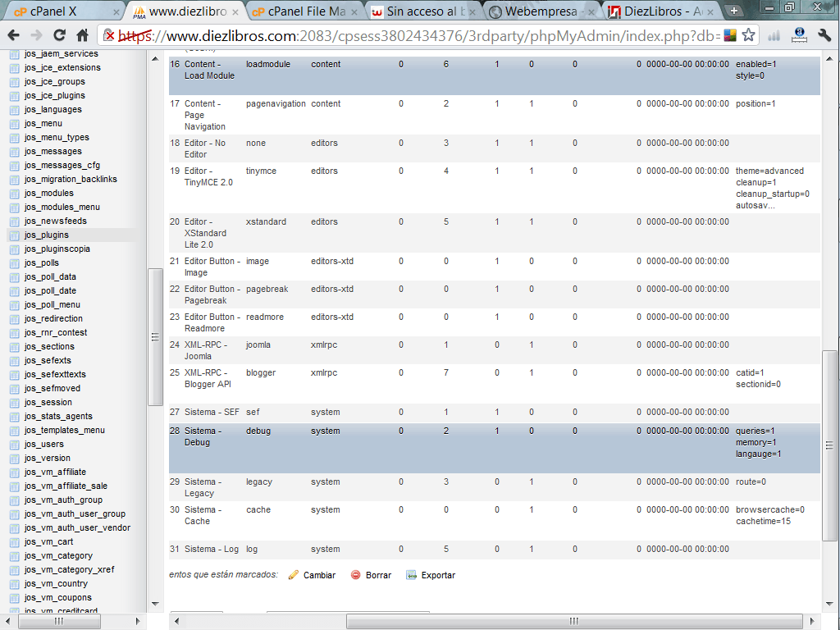Click the sidebar horizontal scrollbar left arrow
The image size is (840, 630).
tap(8, 621)
